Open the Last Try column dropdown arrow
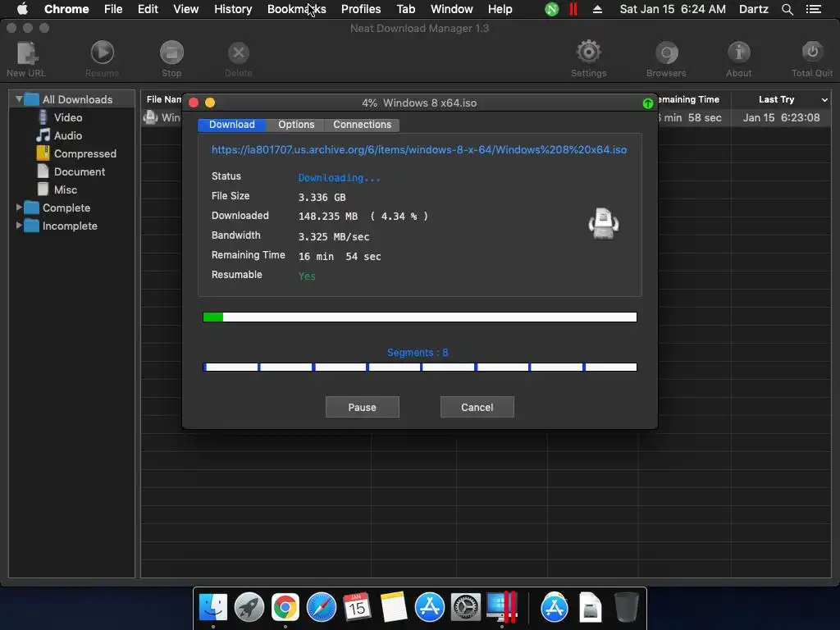The image size is (840, 630). 824,99
